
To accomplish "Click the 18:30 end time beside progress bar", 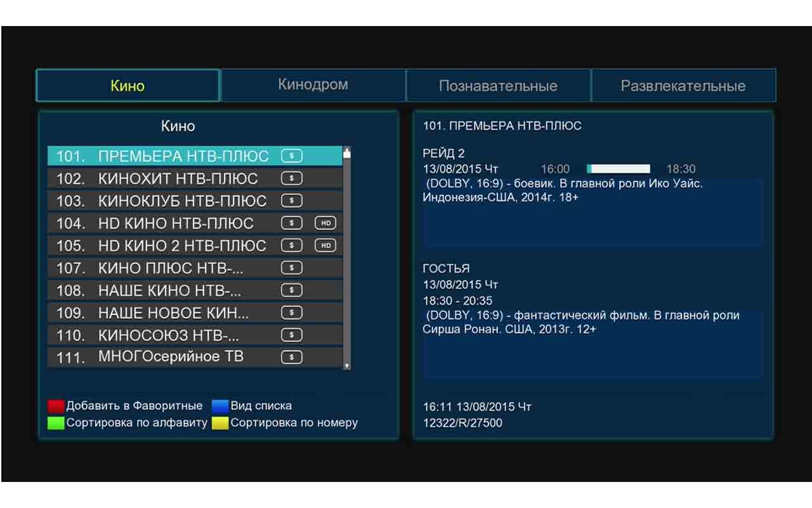I will pyautogui.click(x=681, y=169).
